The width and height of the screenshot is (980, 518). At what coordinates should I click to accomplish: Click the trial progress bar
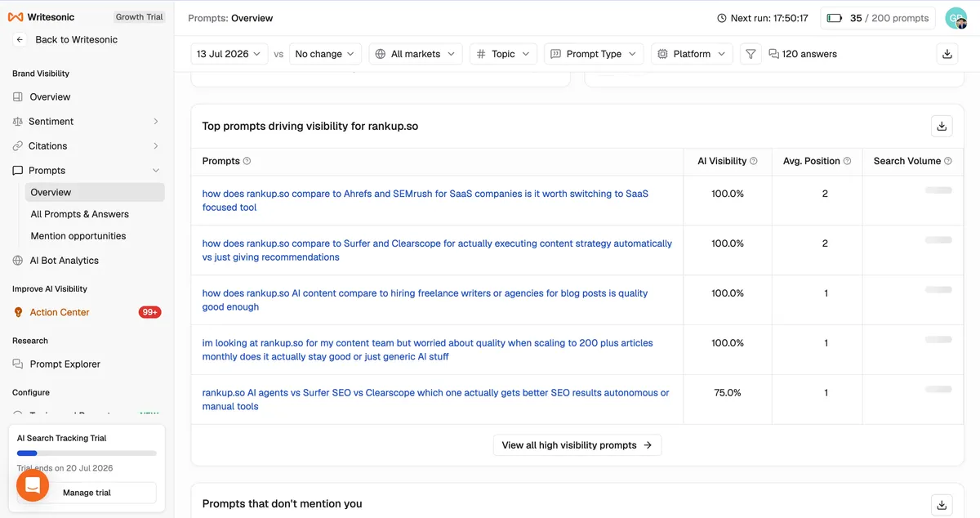87,453
